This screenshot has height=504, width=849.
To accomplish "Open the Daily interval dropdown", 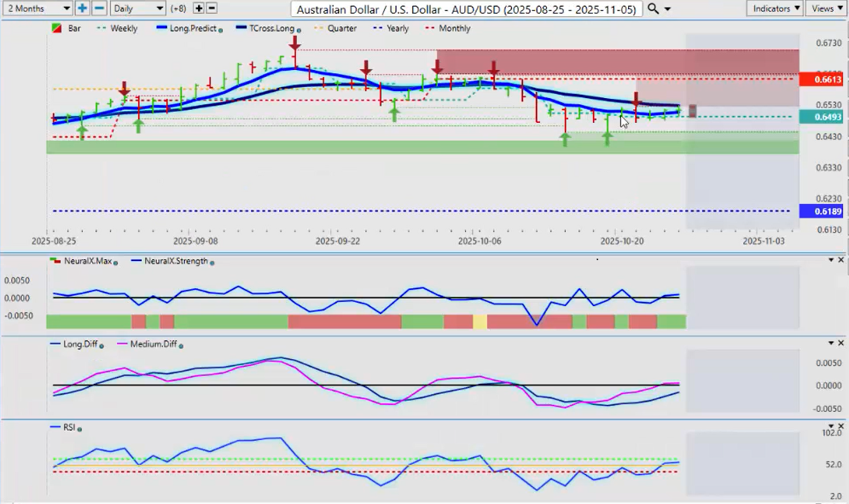I will click(137, 8).
